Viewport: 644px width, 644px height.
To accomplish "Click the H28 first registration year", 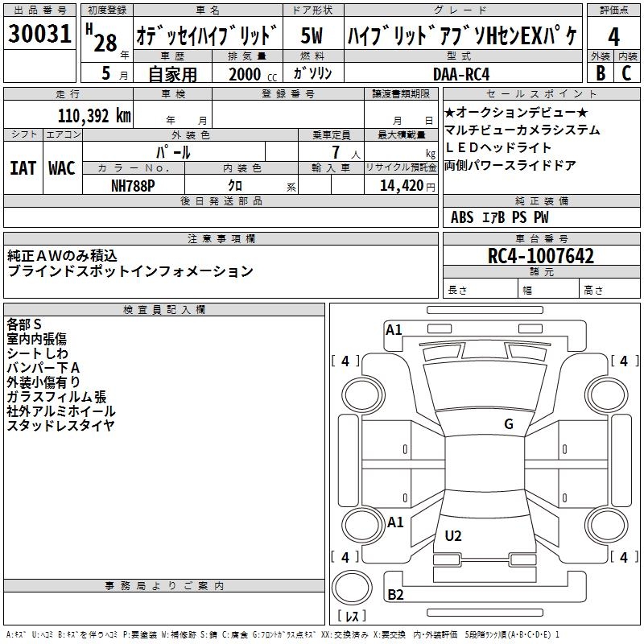I will pyautogui.click(x=102, y=39).
